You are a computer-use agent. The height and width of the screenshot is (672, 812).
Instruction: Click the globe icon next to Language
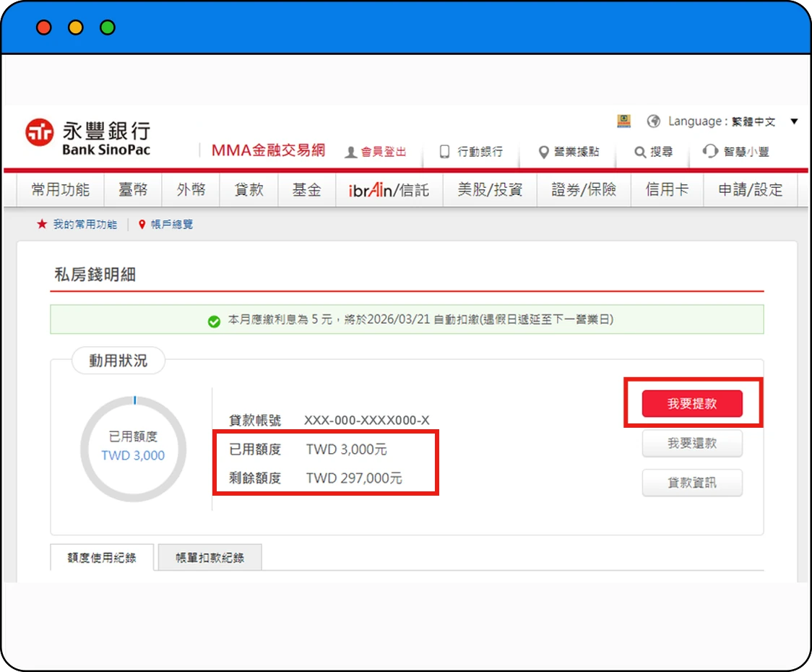(654, 121)
